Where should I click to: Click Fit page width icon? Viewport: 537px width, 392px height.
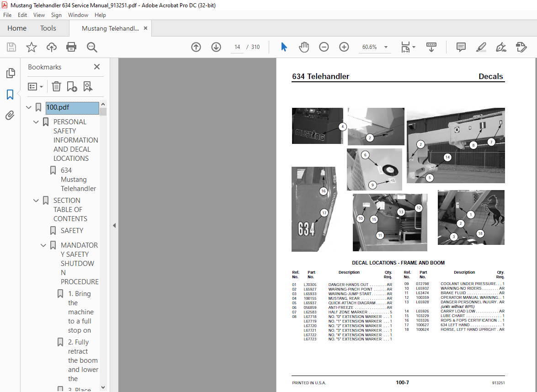click(x=405, y=47)
